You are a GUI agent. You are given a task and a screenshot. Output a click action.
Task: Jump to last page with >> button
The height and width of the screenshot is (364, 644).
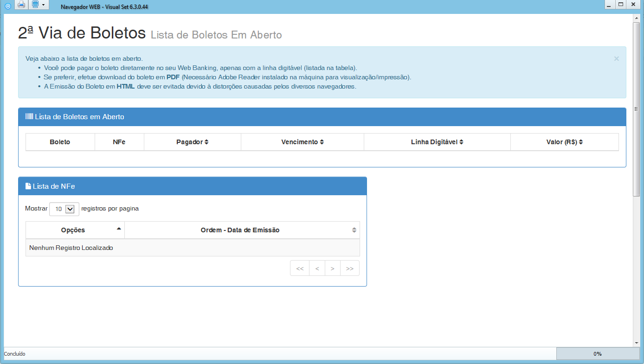coord(350,268)
